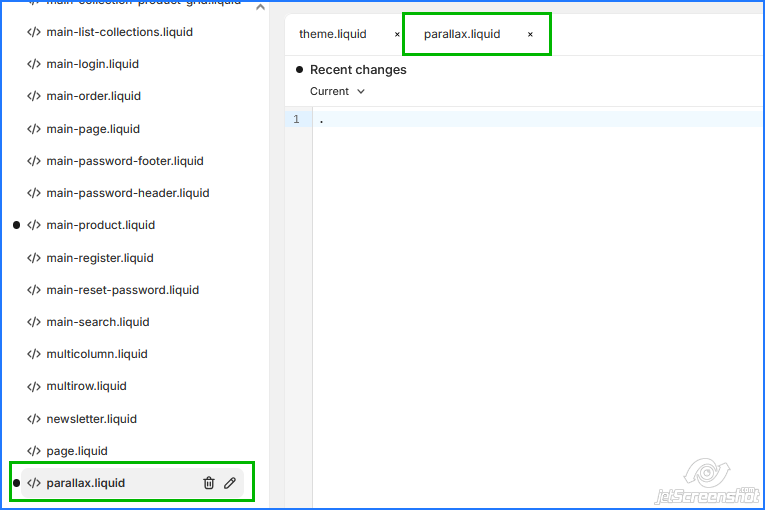Screen dimensions: 765x510
Task: Open the Current version dropdown
Action: pyautogui.click(x=337, y=91)
